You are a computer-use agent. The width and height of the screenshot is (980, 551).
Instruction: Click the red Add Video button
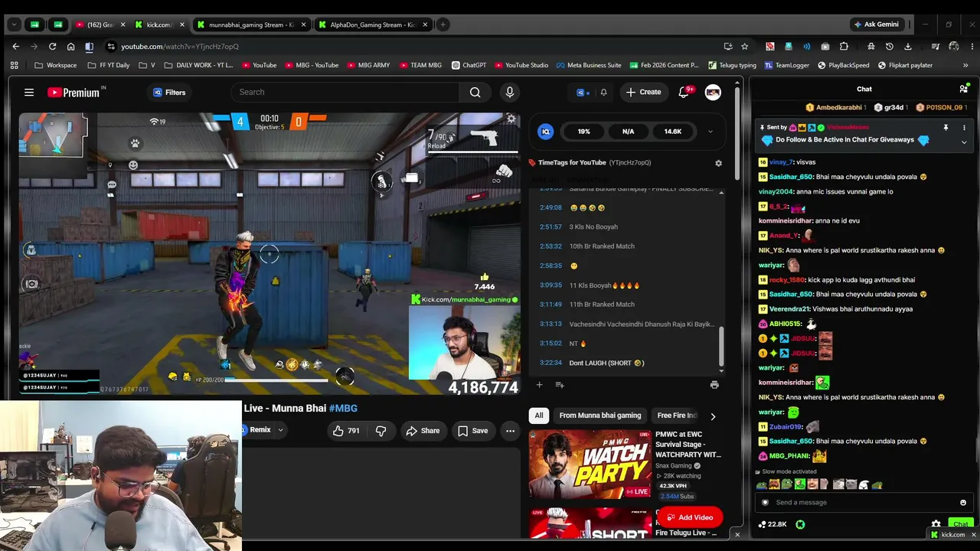tap(690, 517)
